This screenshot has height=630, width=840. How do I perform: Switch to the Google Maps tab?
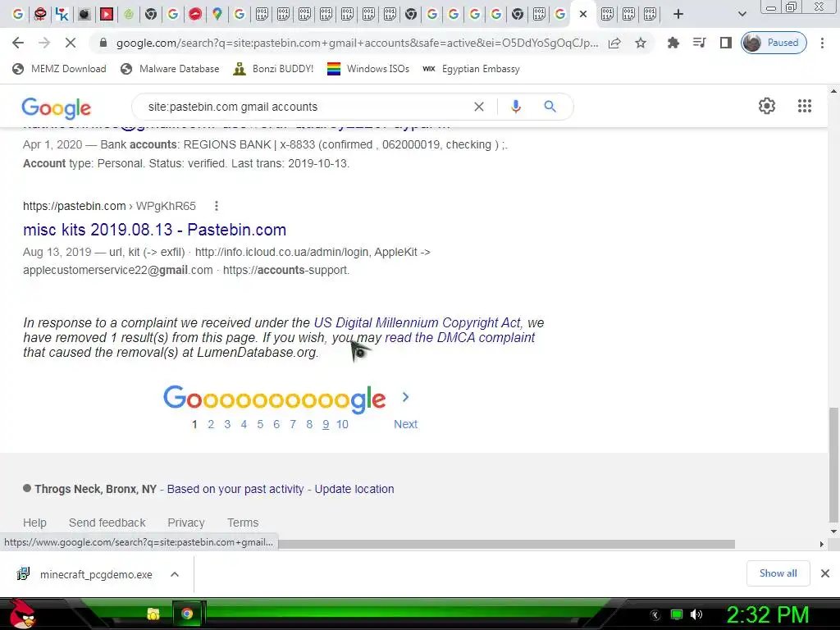coord(217,14)
